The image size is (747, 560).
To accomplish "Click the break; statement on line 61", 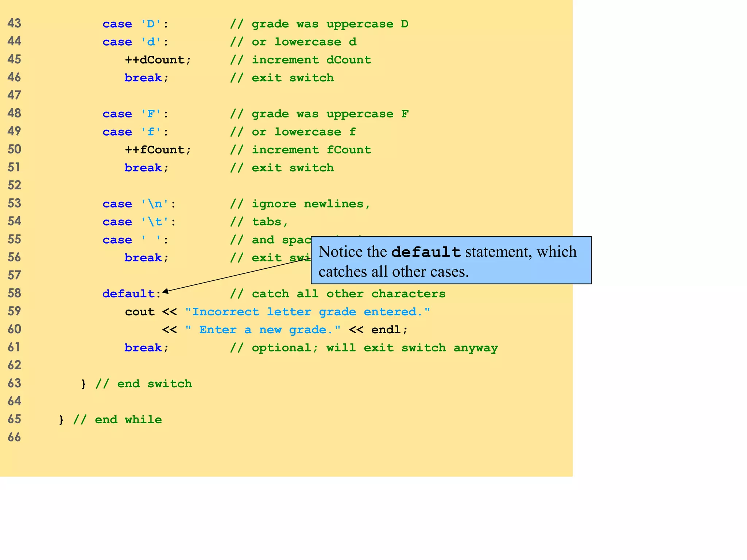I will click(147, 348).
